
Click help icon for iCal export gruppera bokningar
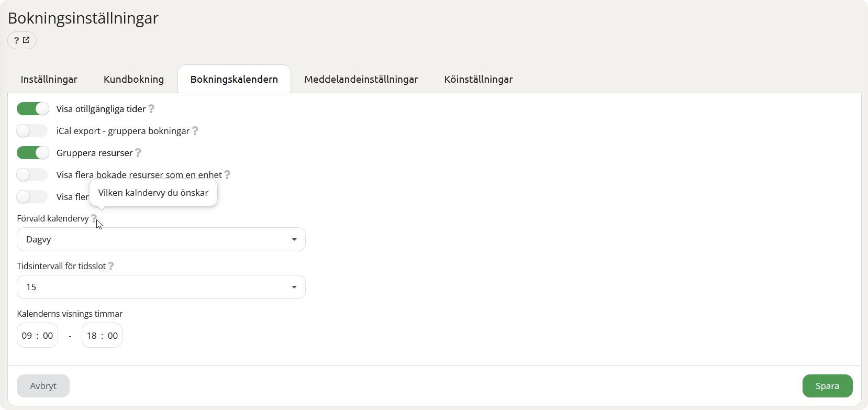pos(195,130)
